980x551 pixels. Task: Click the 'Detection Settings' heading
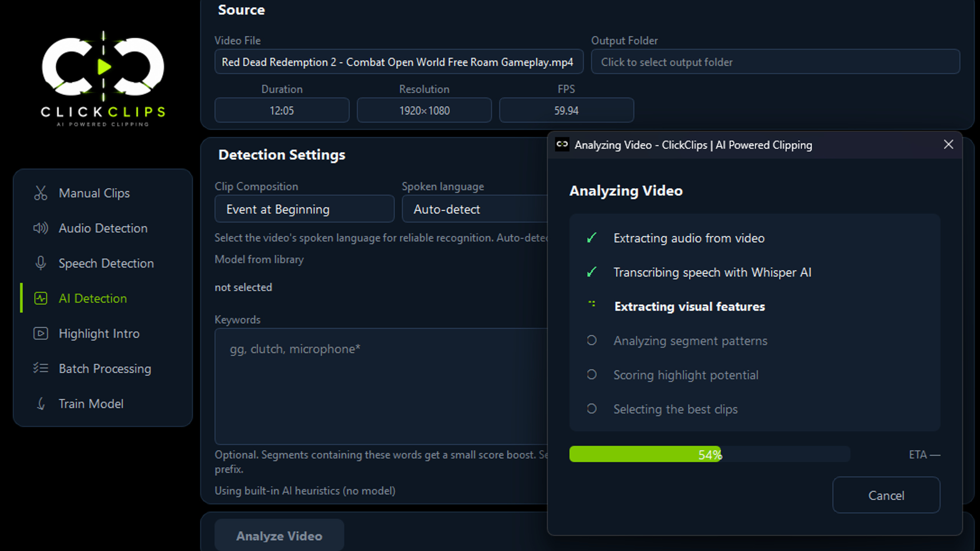pos(282,155)
